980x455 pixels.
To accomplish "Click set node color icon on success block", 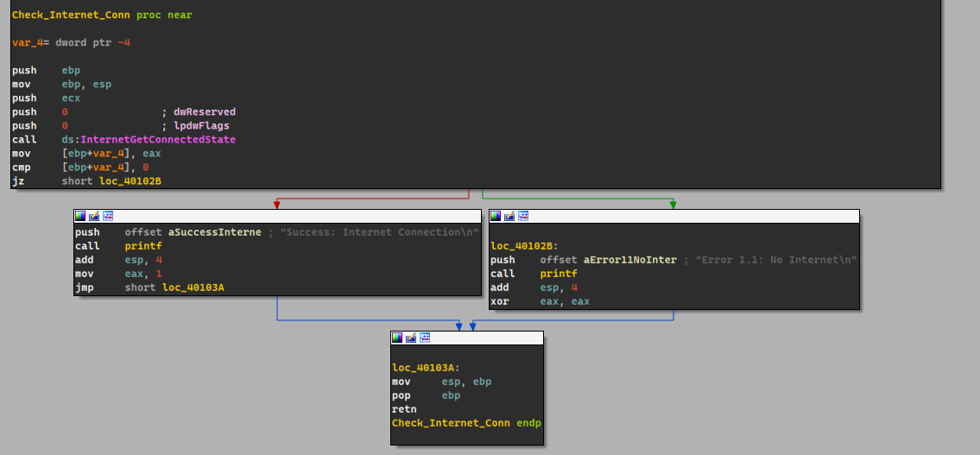I will [80, 216].
